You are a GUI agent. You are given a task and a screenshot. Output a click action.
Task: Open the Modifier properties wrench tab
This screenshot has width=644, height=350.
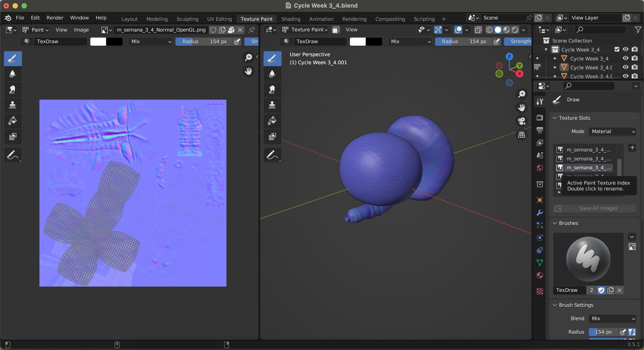point(540,213)
